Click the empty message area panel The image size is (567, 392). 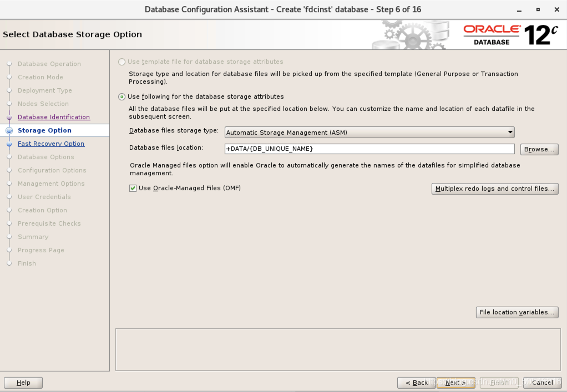point(338,349)
